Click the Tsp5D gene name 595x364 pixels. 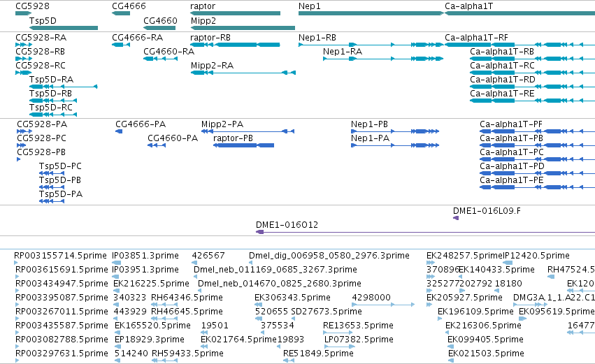coord(43,20)
